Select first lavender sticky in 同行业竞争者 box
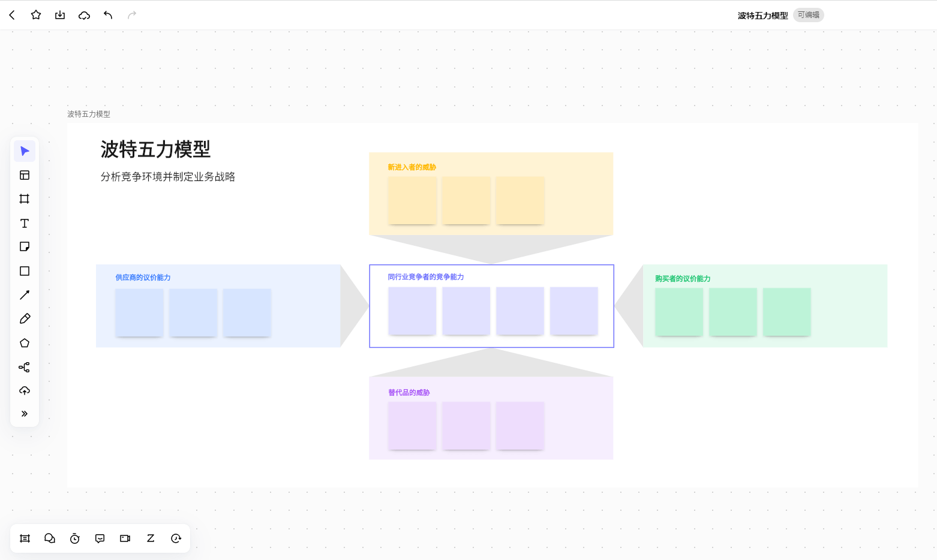 click(x=412, y=311)
